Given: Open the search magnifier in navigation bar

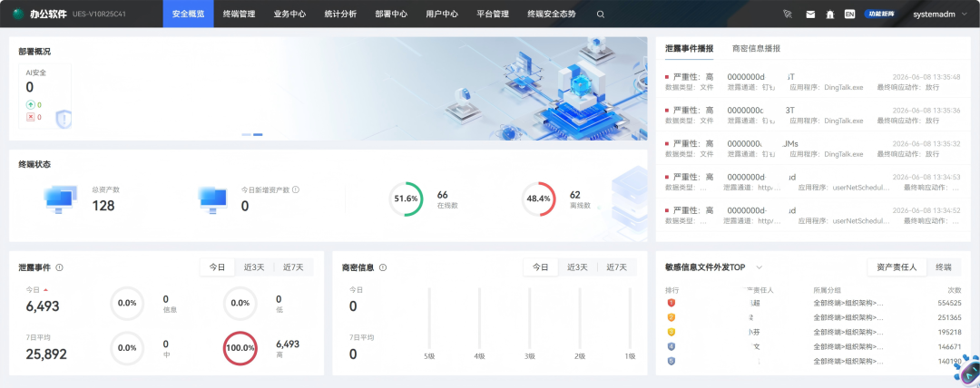Looking at the screenshot, I should click(x=601, y=14).
